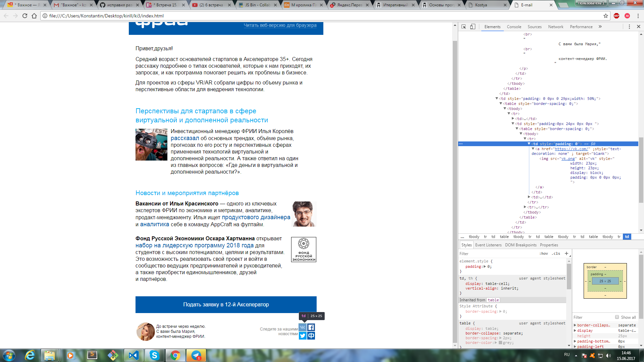Switch to the JS Bin browser tab

(x=257, y=5)
